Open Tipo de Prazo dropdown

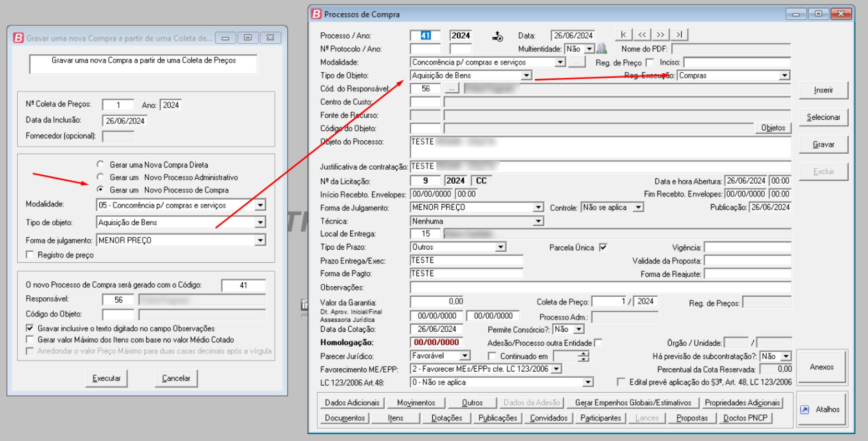pyautogui.click(x=501, y=247)
